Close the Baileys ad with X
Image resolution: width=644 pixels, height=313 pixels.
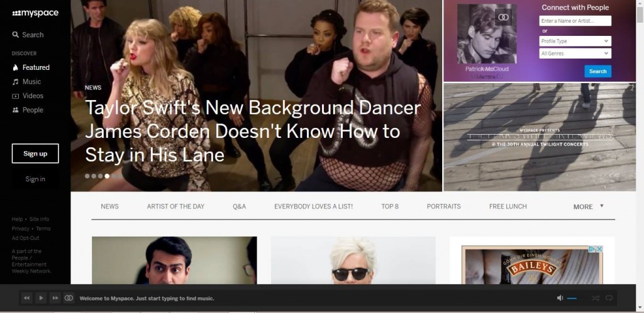[x=599, y=249]
